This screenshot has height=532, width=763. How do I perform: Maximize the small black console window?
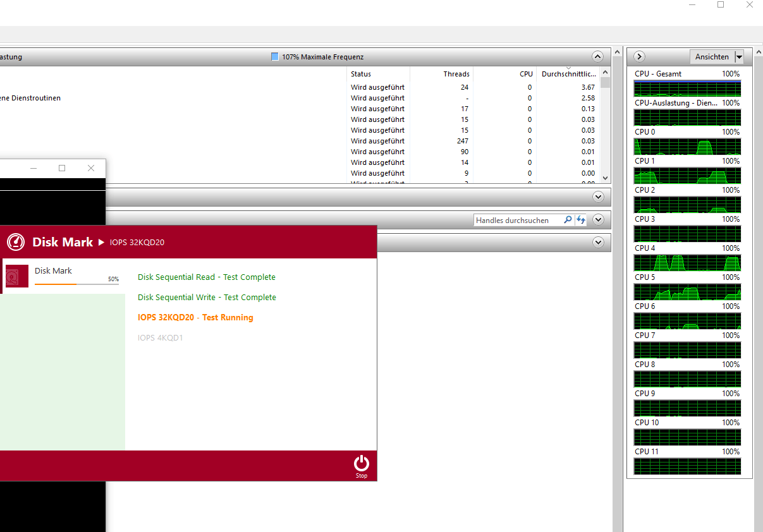coord(62,168)
